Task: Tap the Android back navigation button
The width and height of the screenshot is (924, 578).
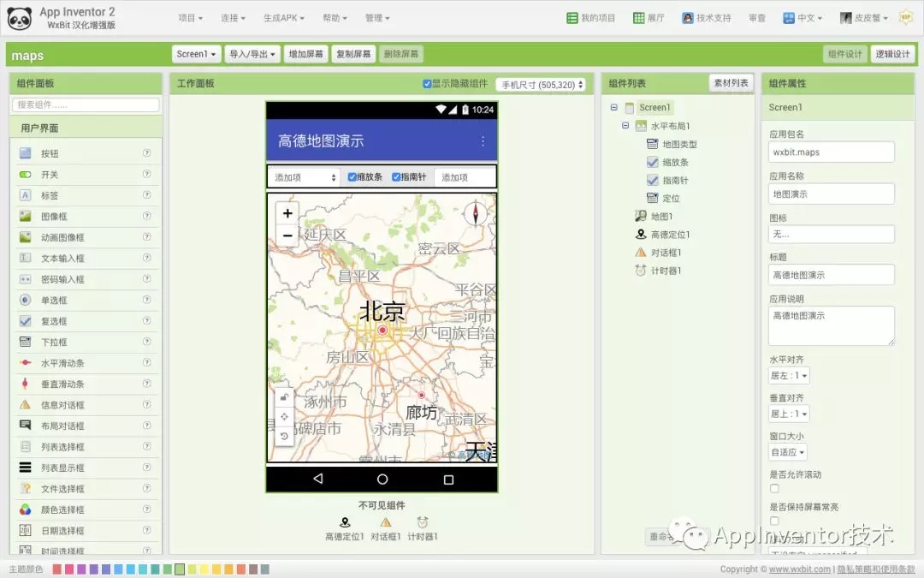Action: tap(318, 479)
